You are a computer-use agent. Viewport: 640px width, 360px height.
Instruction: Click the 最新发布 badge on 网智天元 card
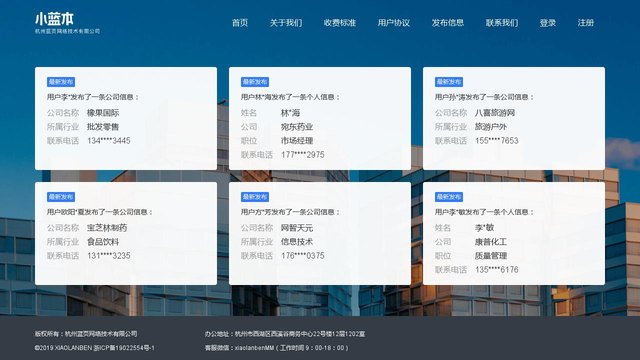(x=255, y=197)
